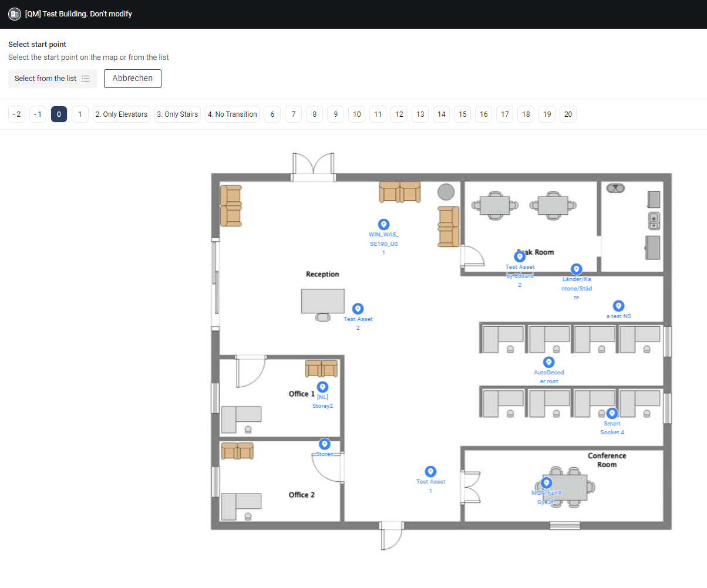
Task: Click the pin in the Conference Room
Action: pyautogui.click(x=546, y=483)
